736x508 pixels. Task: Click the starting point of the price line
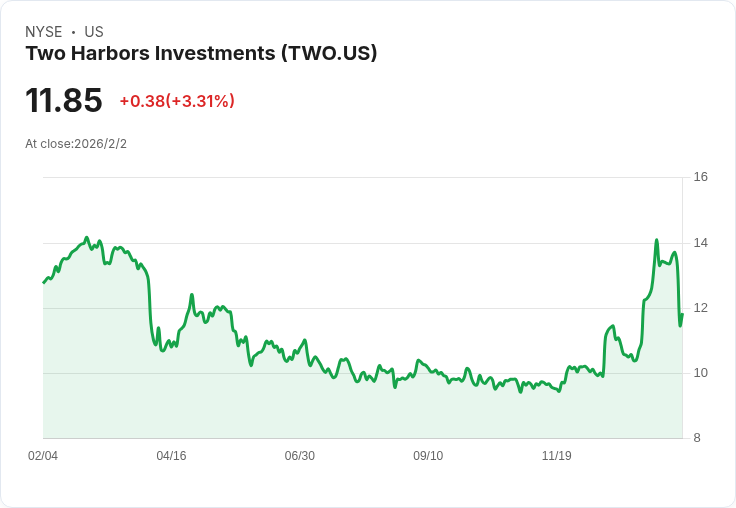[43, 283]
